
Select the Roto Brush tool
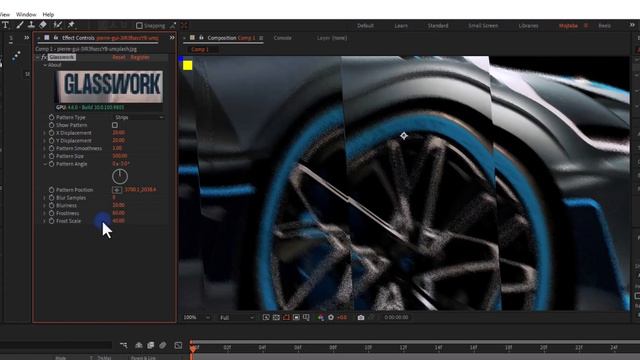[58, 25]
